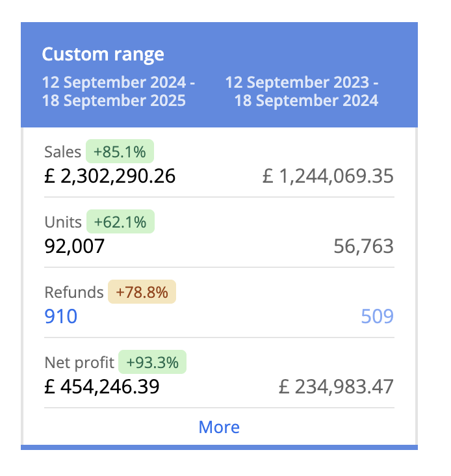Click the Units +62.1% change badge
This screenshot has width=451, height=476.
120,222
